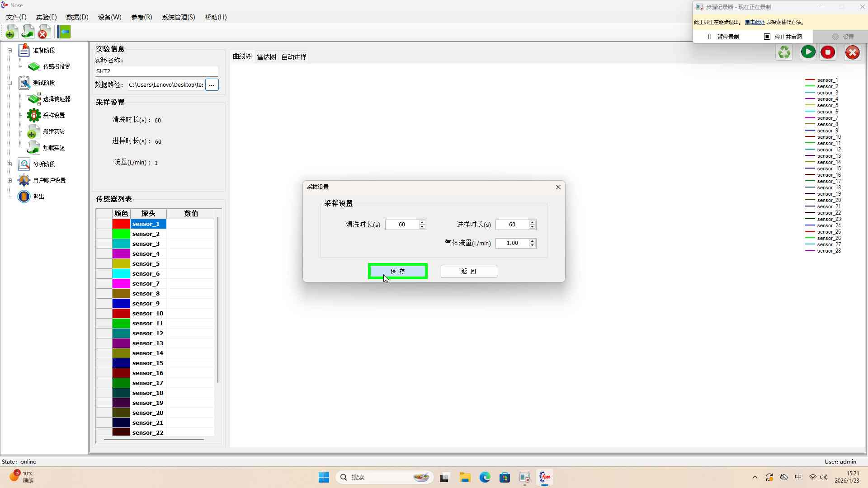The height and width of the screenshot is (488, 868).
Task: Click 加载实验 in the sidebar
Action: 53,148
